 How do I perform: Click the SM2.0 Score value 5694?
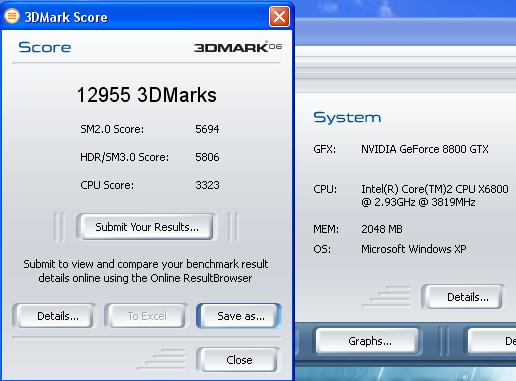(x=207, y=129)
